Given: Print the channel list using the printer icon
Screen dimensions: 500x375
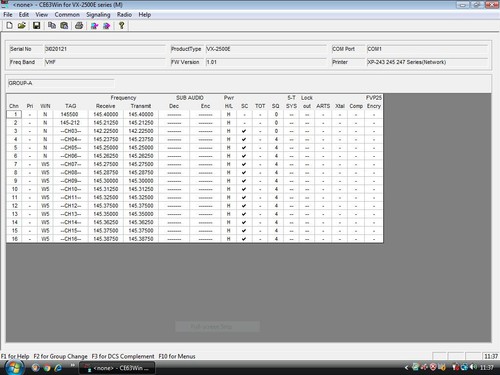Looking at the screenshot, I should point(79,25).
